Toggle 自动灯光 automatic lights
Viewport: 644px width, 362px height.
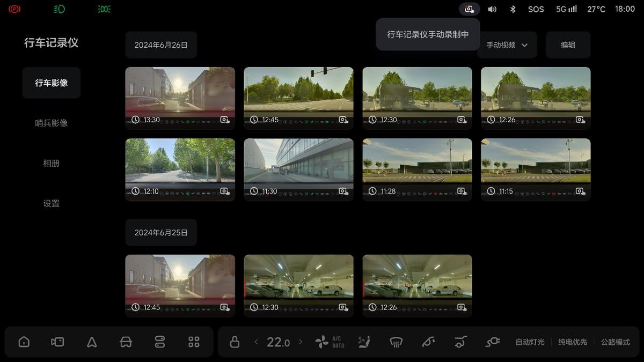pyautogui.click(x=530, y=342)
